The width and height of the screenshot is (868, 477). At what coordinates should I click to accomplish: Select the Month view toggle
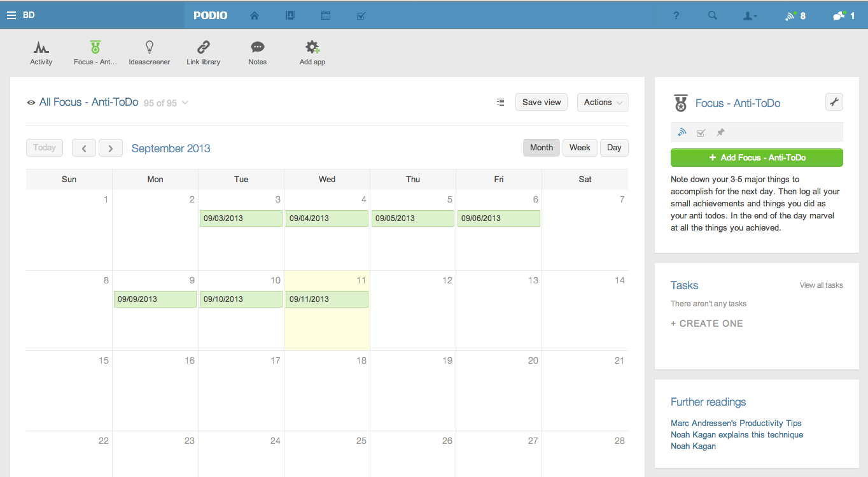pyautogui.click(x=541, y=148)
